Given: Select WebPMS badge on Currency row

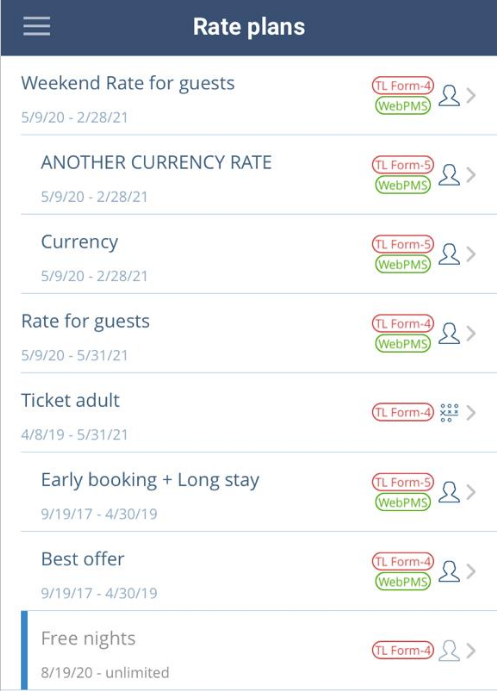Looking at the screenshot, I should tap(403, 264).
